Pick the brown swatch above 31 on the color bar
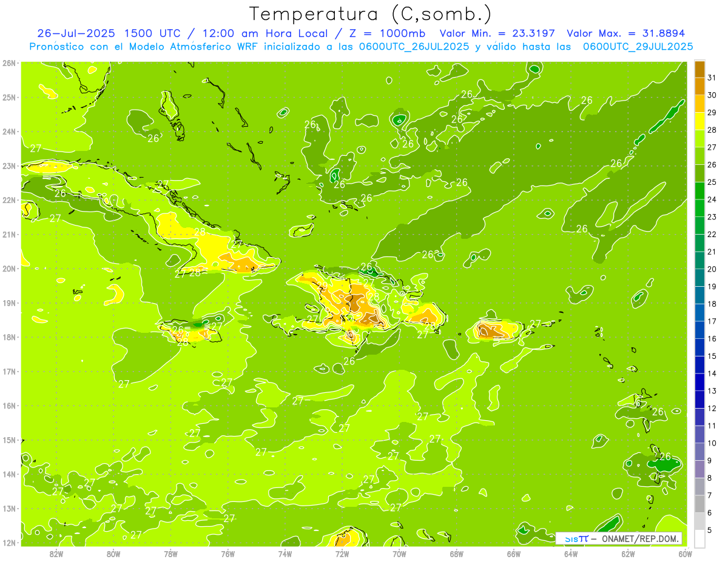Screen dimensions: 728x562 click(699, 70)
